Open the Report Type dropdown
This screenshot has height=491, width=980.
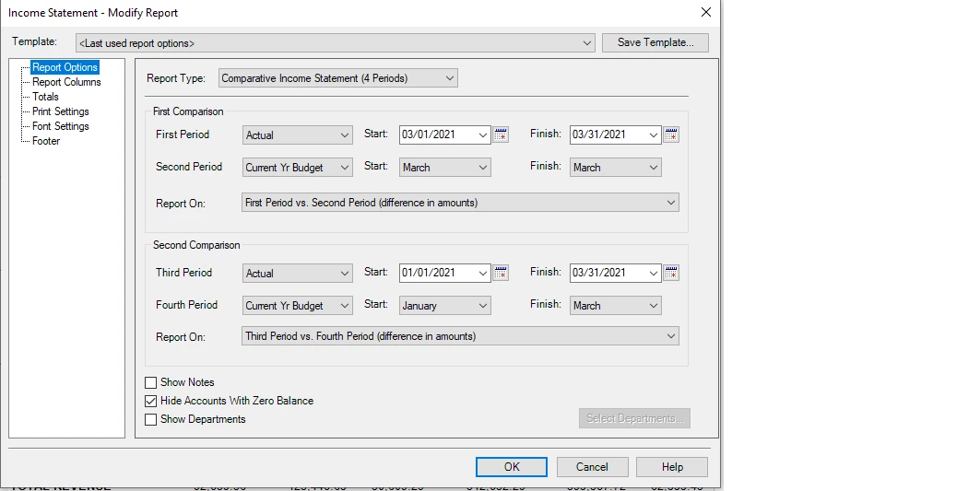click(x=338, y=78)
